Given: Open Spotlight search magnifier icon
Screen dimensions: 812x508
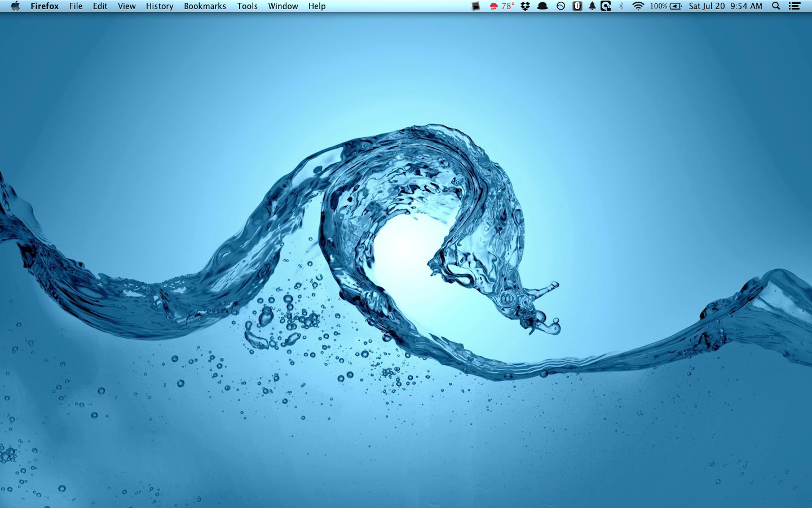Looking at the screenshot, I should coord(776,6).
